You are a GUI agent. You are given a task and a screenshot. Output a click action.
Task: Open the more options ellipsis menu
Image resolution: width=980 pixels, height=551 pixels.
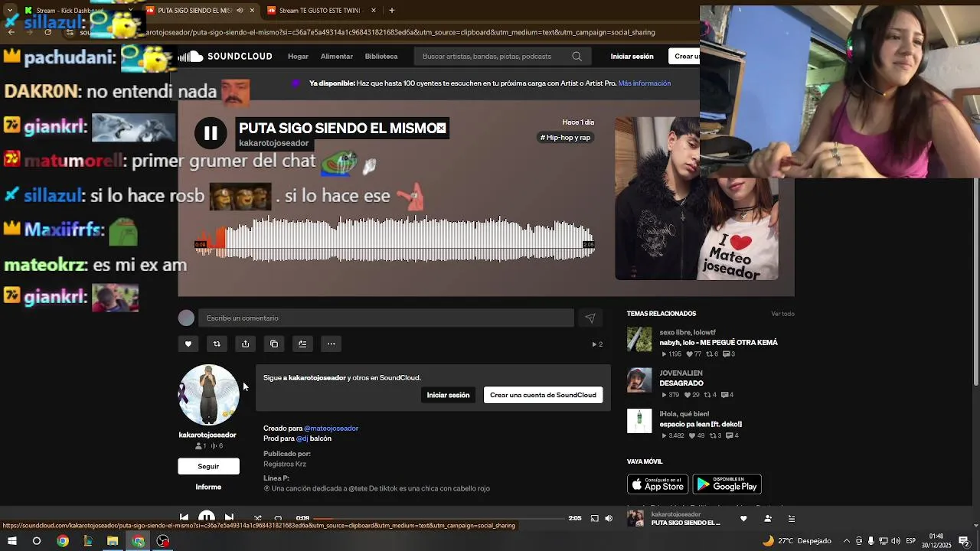[x=332, y=344]
